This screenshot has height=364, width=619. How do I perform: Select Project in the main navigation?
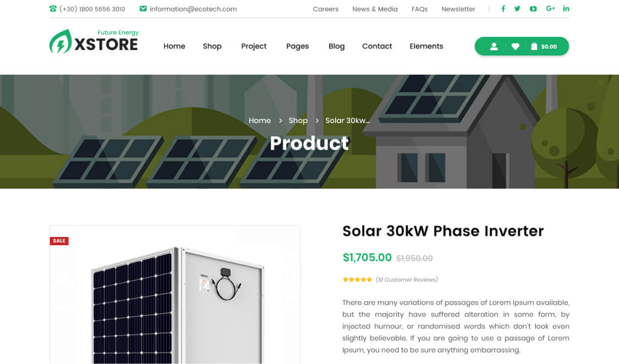254,46
